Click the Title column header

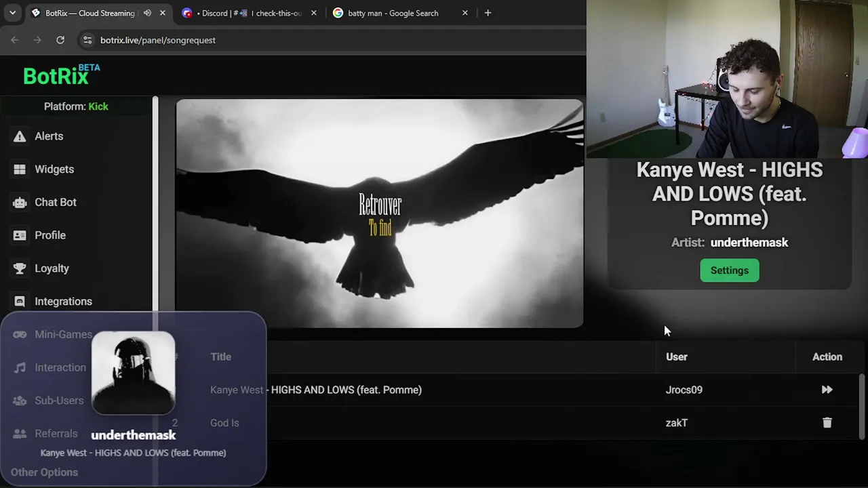[220, 357]
